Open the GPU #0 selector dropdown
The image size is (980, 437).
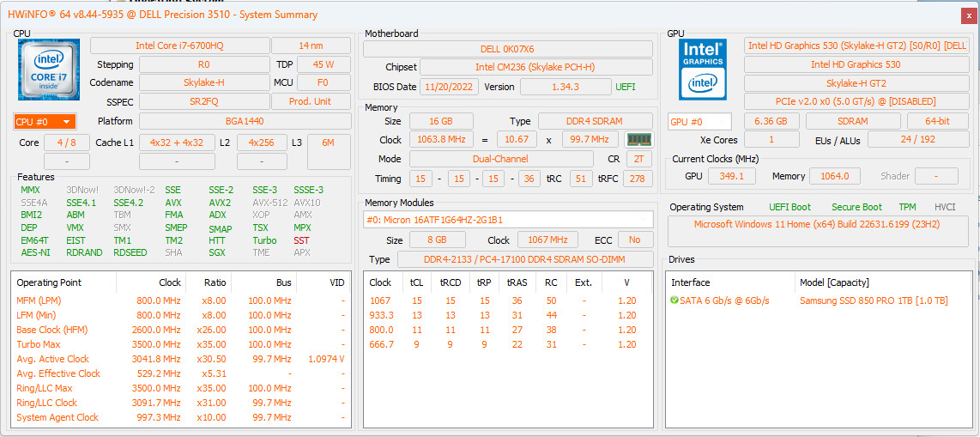pos(699,121)
